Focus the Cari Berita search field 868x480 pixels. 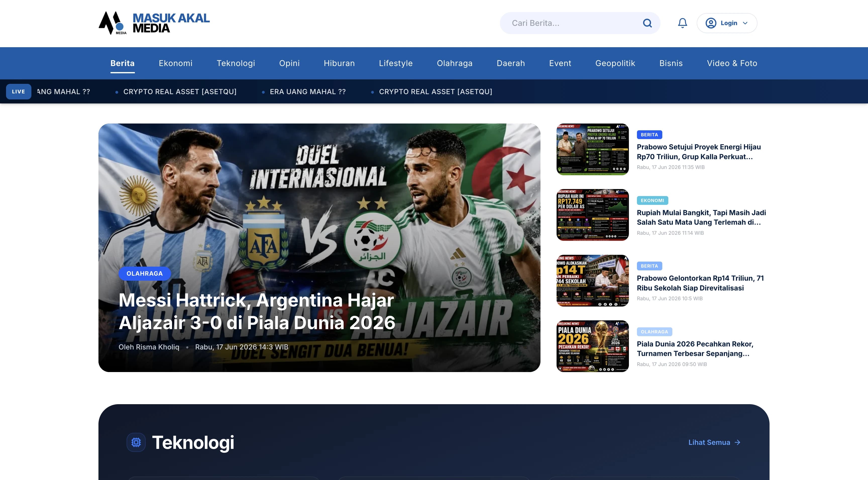[580, 23]
